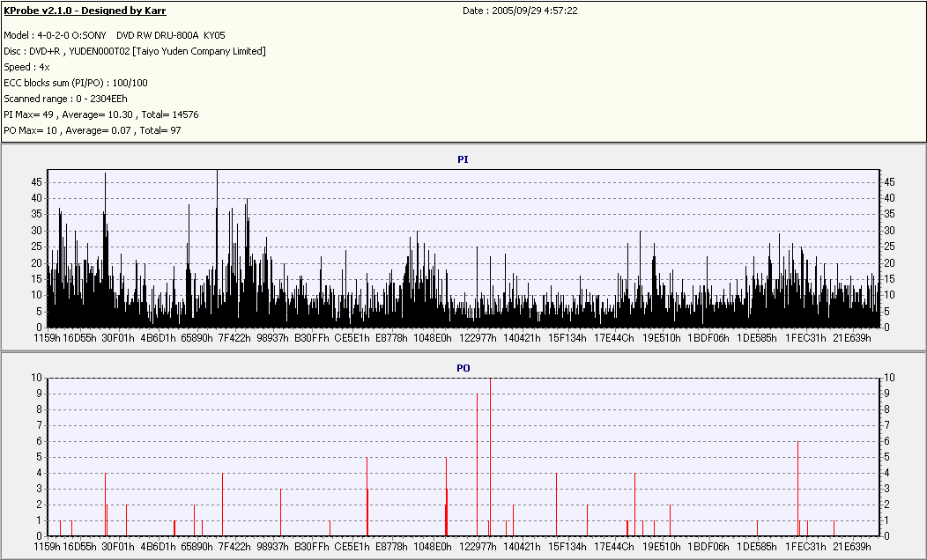Click the Speed 4x line
927x560 pixels.
[x=26, y=67]
